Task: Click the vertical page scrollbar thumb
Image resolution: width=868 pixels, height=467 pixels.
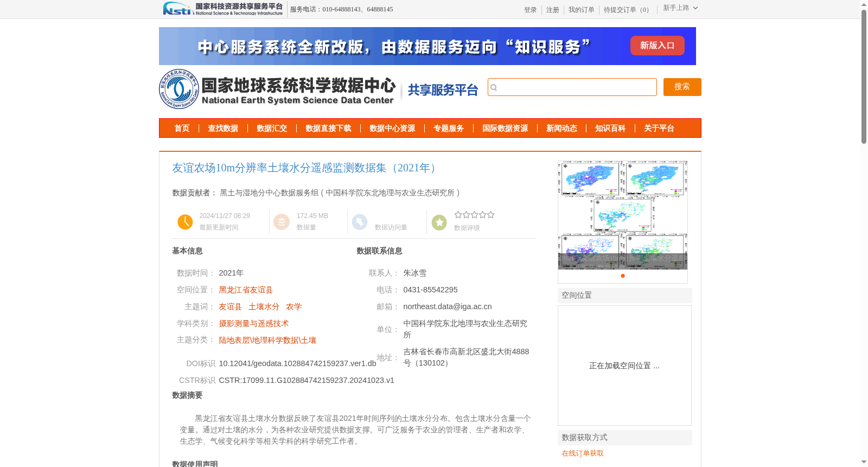Action: coord(864,76)
